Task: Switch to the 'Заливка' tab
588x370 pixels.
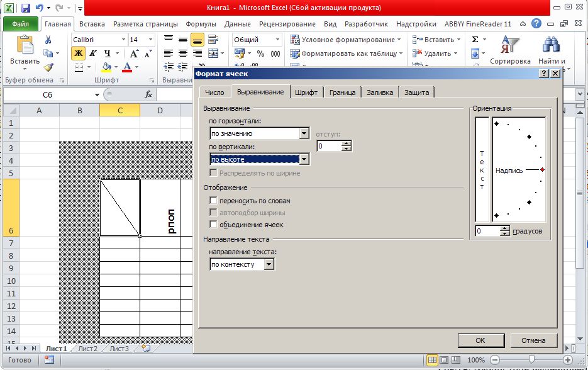Action: click(380, 92)
